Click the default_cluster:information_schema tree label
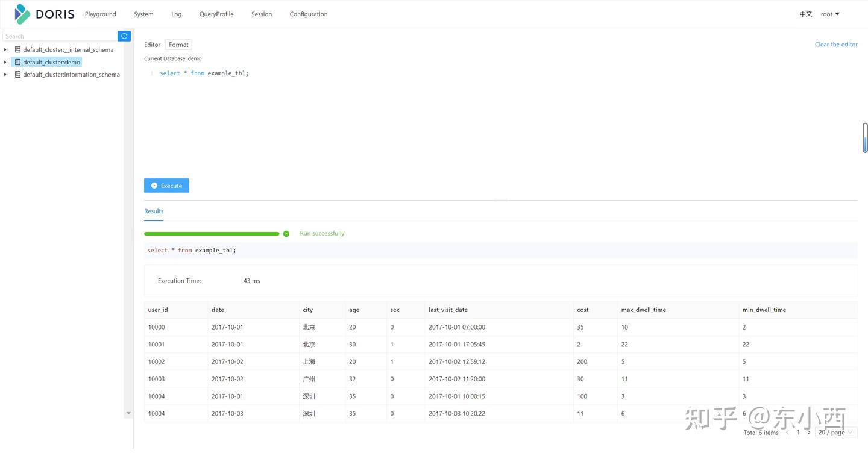Image resolution: width=868 pixels, height=453 pixels. (71, 75)
